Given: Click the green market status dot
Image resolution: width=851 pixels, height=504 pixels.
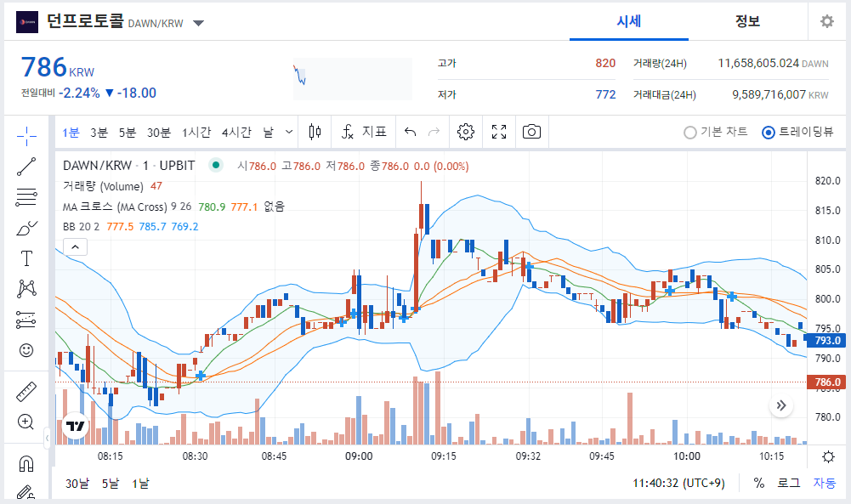Looking at the screenshot, I should click(216, 165).
